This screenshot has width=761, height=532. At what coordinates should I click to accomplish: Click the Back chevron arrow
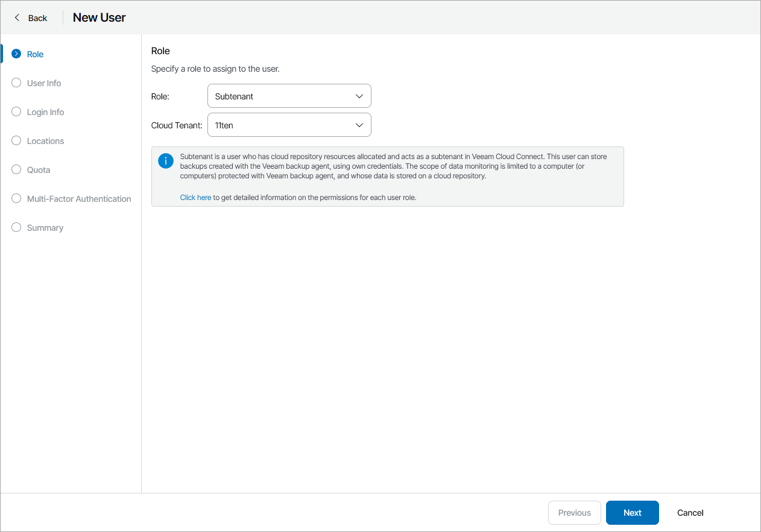pos(17,17)
